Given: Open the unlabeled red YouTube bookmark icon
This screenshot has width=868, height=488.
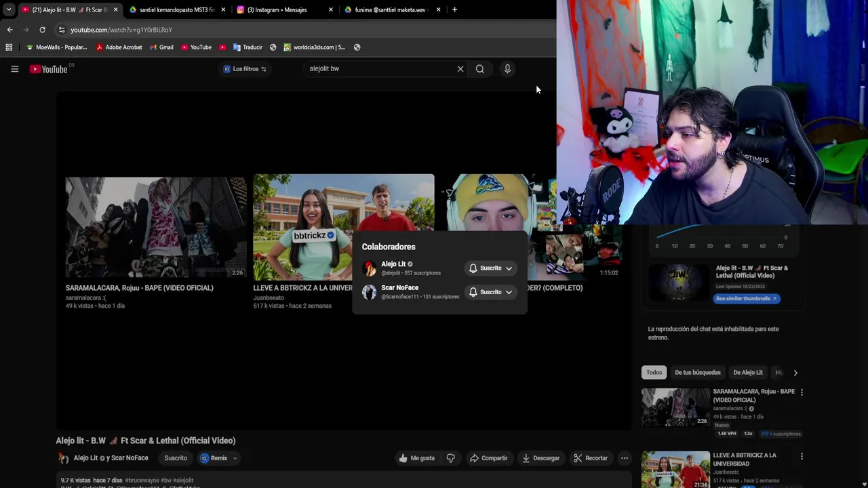Looking at the screenshot, I should coord(222,47).
